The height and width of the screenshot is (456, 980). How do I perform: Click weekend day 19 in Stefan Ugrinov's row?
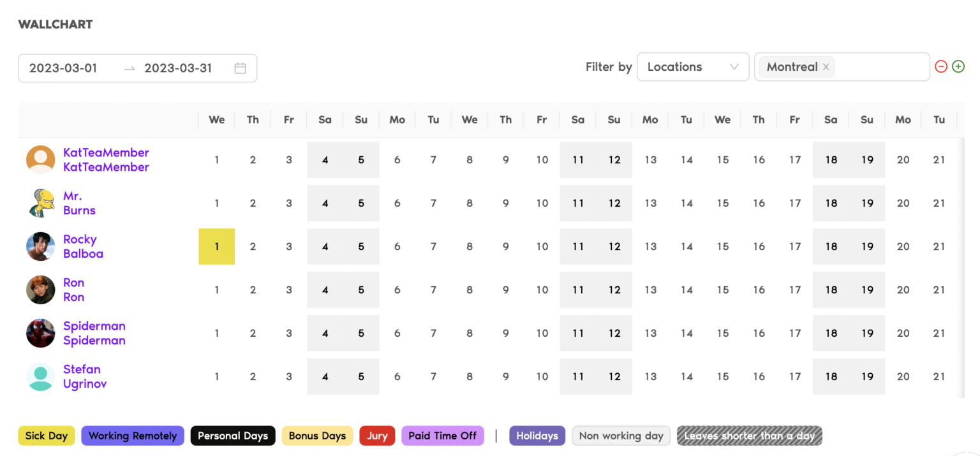click(866, 376)
